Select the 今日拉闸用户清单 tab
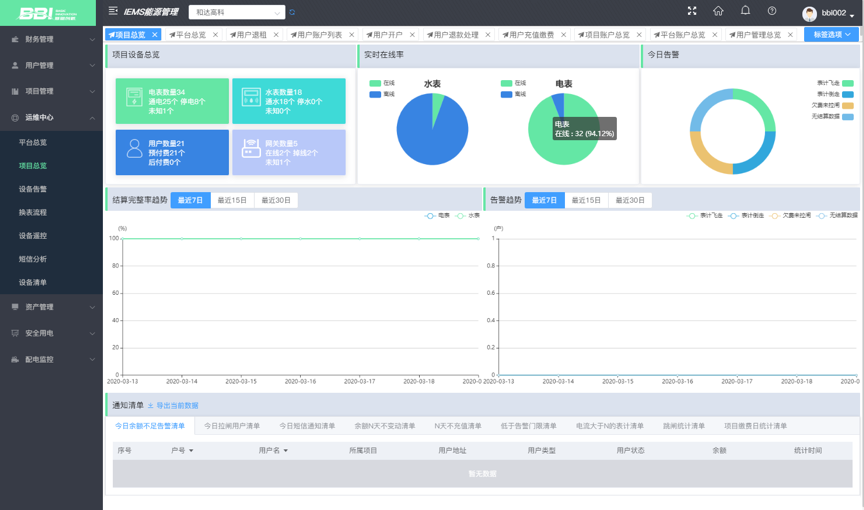 click(x=232, y=426)
